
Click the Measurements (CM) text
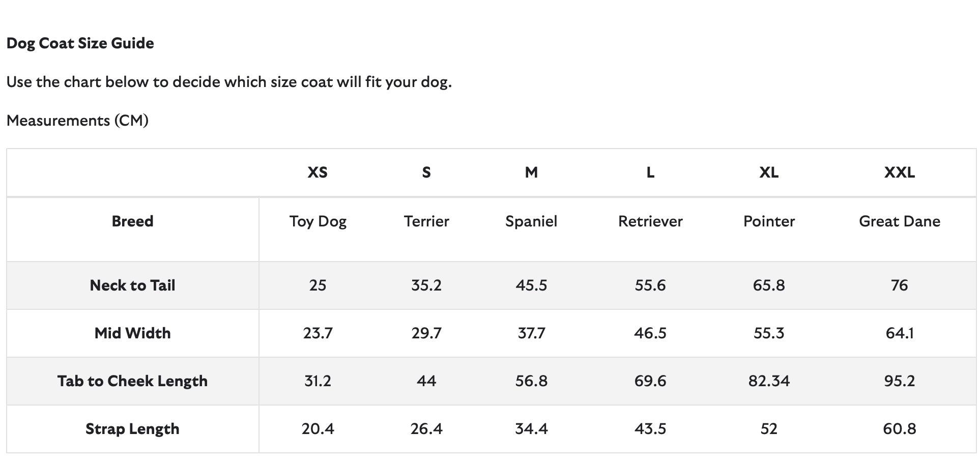[x=77, y=121]
